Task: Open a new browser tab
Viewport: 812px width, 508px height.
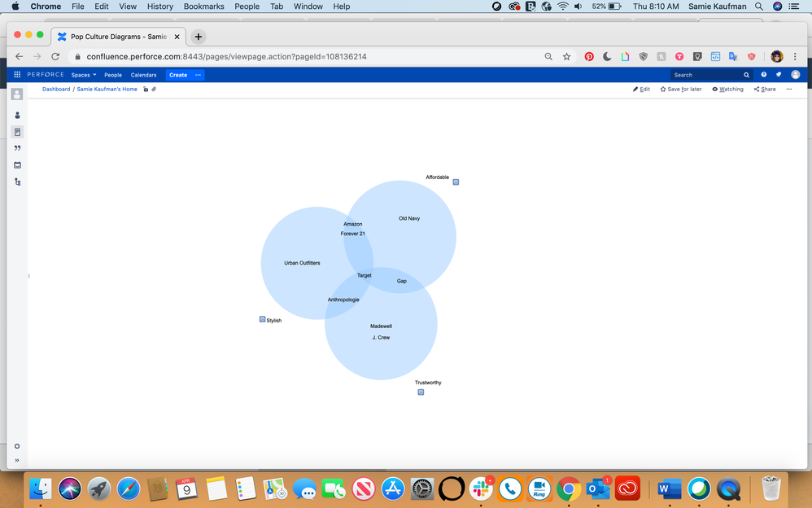Action: pyautogui.click(x=199, y=37)
